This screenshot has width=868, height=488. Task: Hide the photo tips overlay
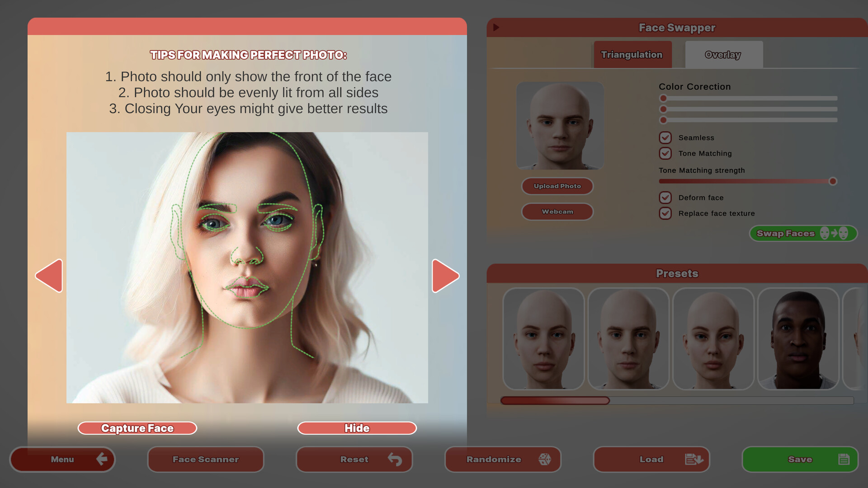357,428
